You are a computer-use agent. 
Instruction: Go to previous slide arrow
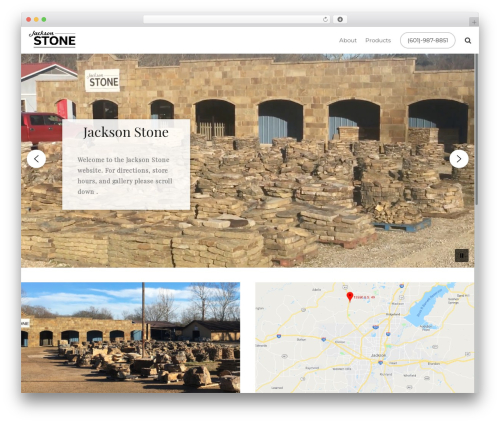36,159
